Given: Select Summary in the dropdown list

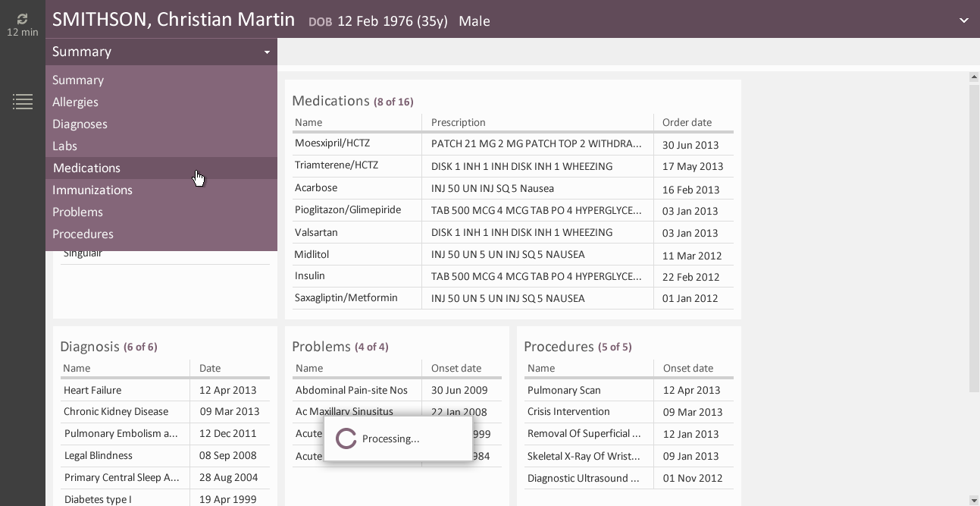Looking at the screenshot, I should point(161,80).
